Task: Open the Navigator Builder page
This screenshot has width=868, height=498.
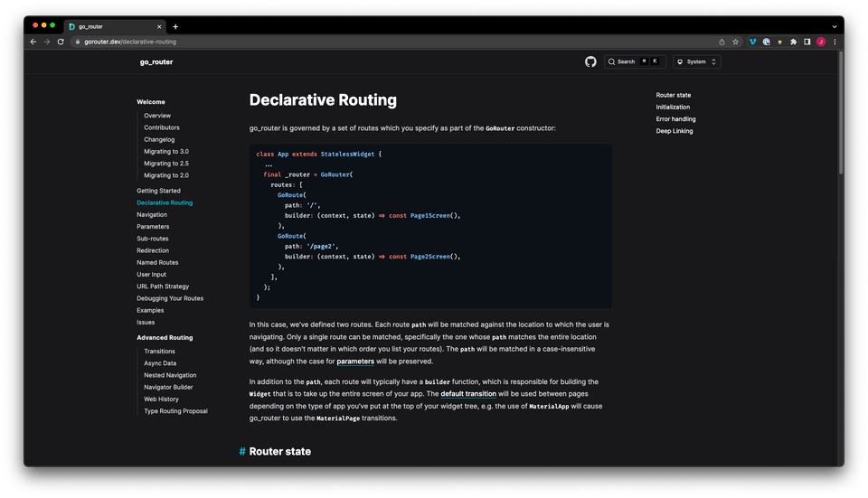Action: (x=168, y=388)
